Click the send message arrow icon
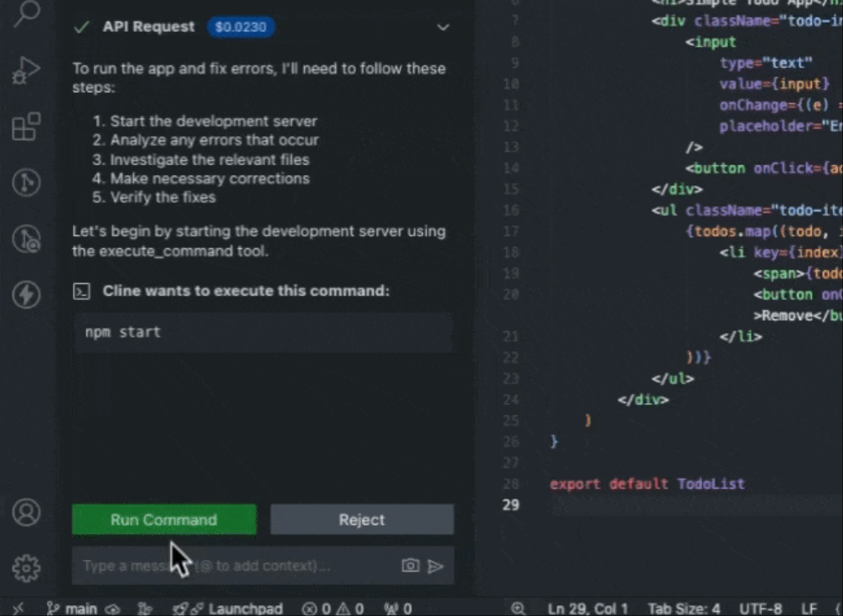Viewport: 843px width, 616px height. [x=436, y=566]
